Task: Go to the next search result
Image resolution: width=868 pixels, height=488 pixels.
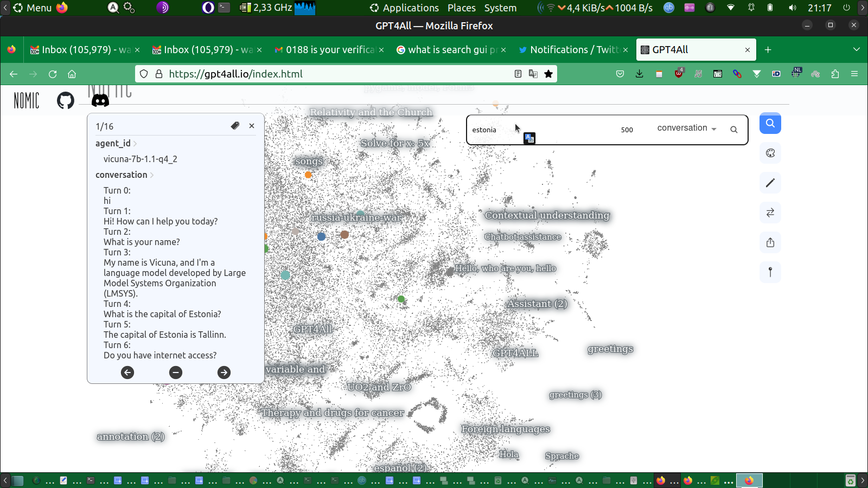Action: pyautogui.click(x=224, y=373)
